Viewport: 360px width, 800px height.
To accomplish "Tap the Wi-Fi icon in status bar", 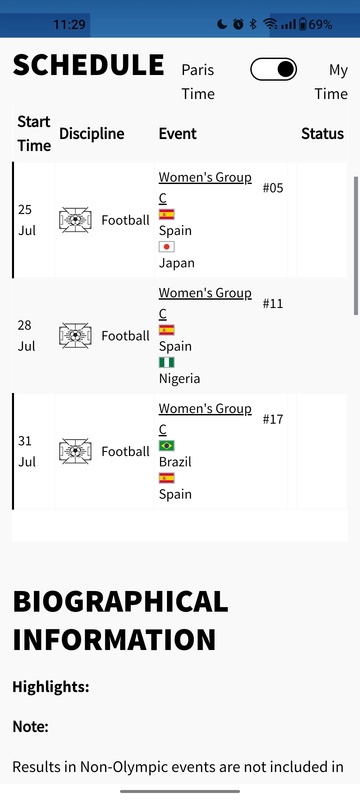I will coord(270,24).
